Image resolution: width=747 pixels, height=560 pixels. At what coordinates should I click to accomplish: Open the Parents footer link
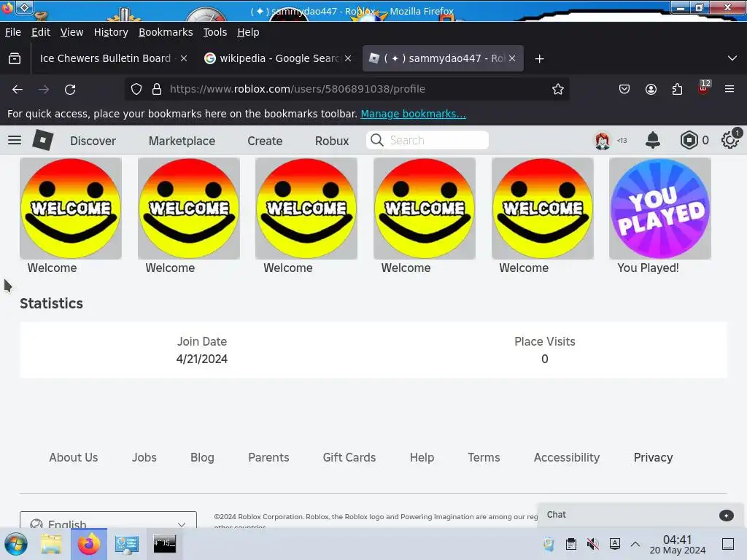(x=268, y=457)
